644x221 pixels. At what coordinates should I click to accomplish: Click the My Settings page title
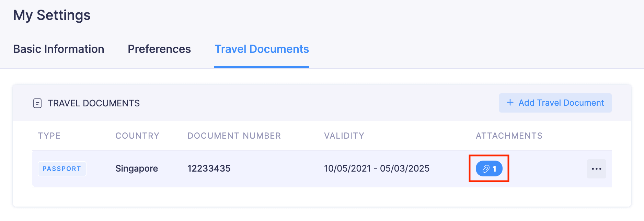52,15
